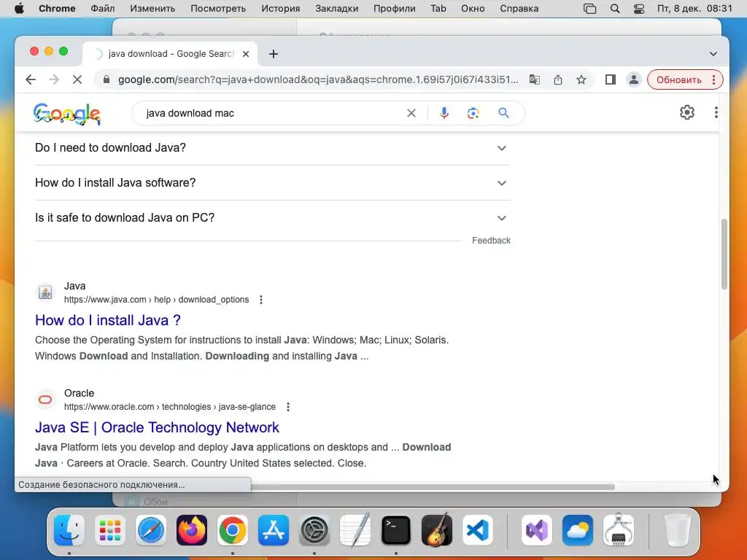Screen dimensions: 747x560
Task: Click the Feedback link
Action: [491, 241]
